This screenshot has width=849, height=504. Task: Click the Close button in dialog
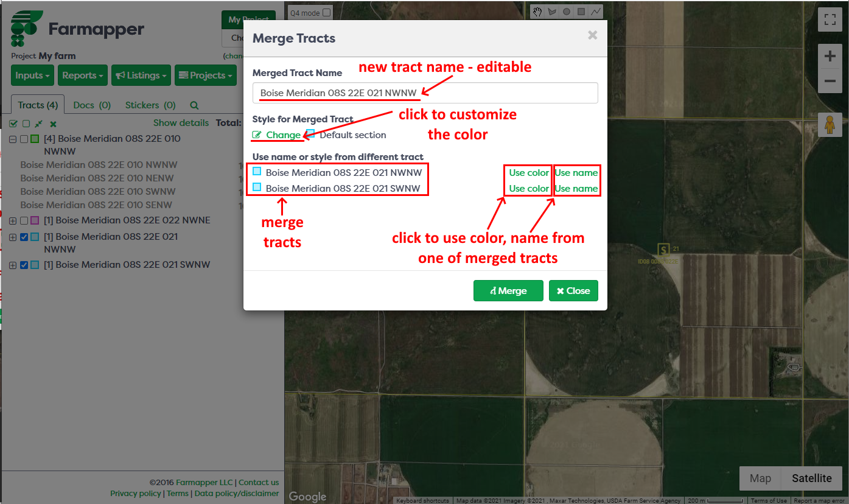point(573,290)
